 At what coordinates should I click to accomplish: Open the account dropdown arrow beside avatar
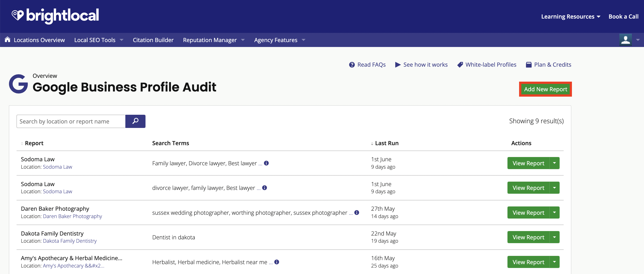click(638, 40)
